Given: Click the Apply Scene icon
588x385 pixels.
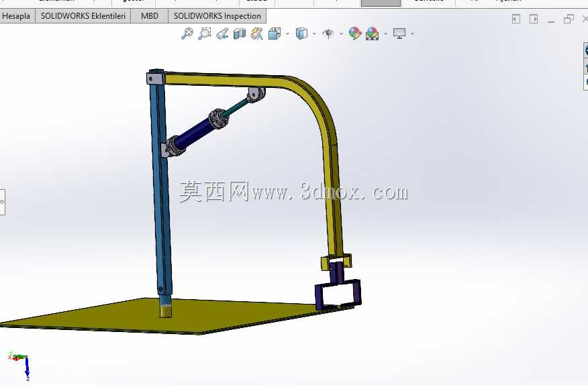Looking at the screenshot, I should 372,34.
